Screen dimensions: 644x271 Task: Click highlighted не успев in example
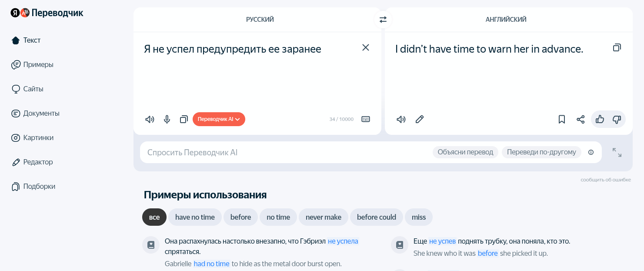pos(442,241)
